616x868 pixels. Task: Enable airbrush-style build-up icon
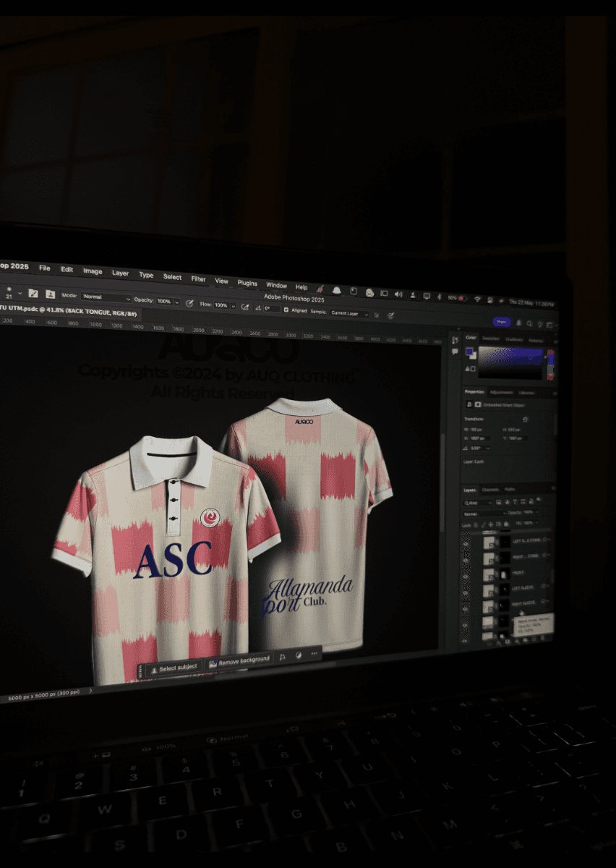[x=245, y=307]
